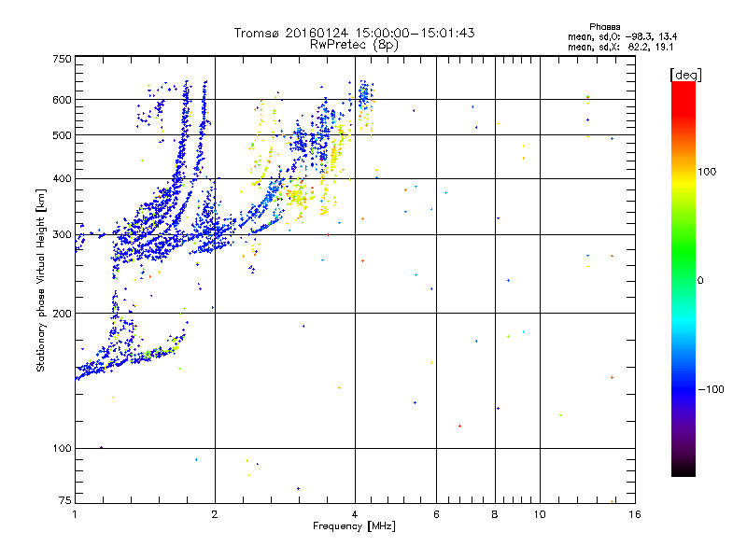Select the 'mean, sd,X: 82.2, 19.1' line
This screenshot has height=560, width=747.
tap(620, 48)
